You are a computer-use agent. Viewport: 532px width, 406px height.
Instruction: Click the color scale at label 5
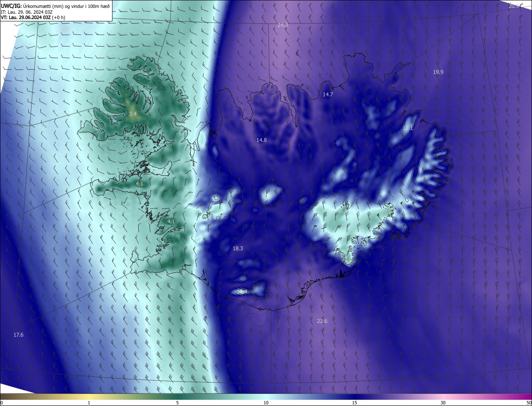pos(177,403)
